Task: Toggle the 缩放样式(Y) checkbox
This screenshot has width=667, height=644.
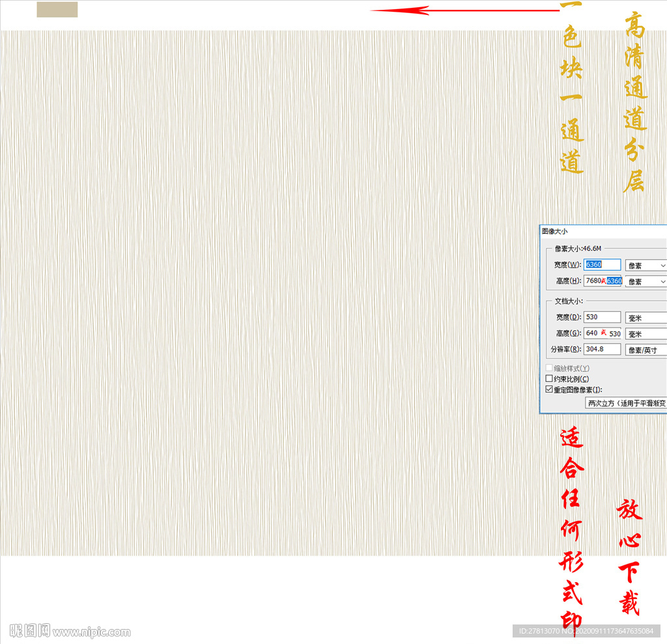Action: pyautogui.click(x=549, y=368)
